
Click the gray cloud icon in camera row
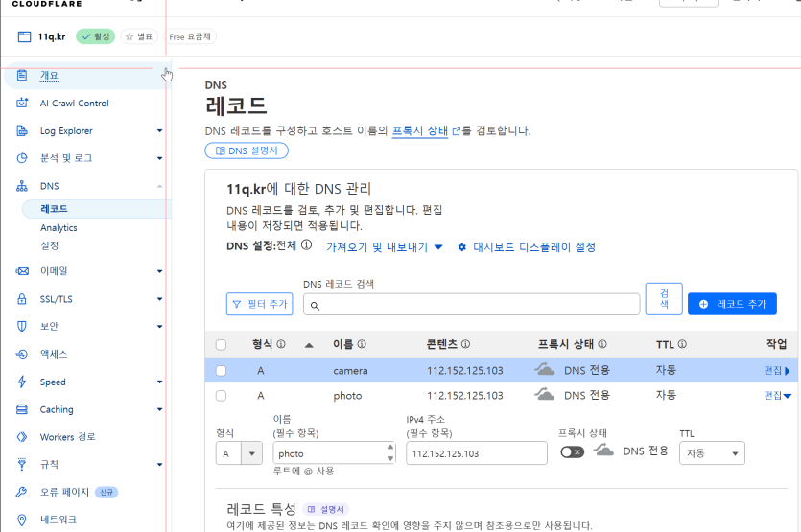(545, 369)
